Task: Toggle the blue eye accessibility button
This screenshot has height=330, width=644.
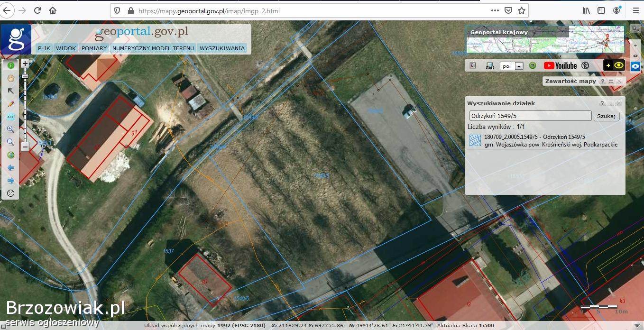Action: click(635, 66)
